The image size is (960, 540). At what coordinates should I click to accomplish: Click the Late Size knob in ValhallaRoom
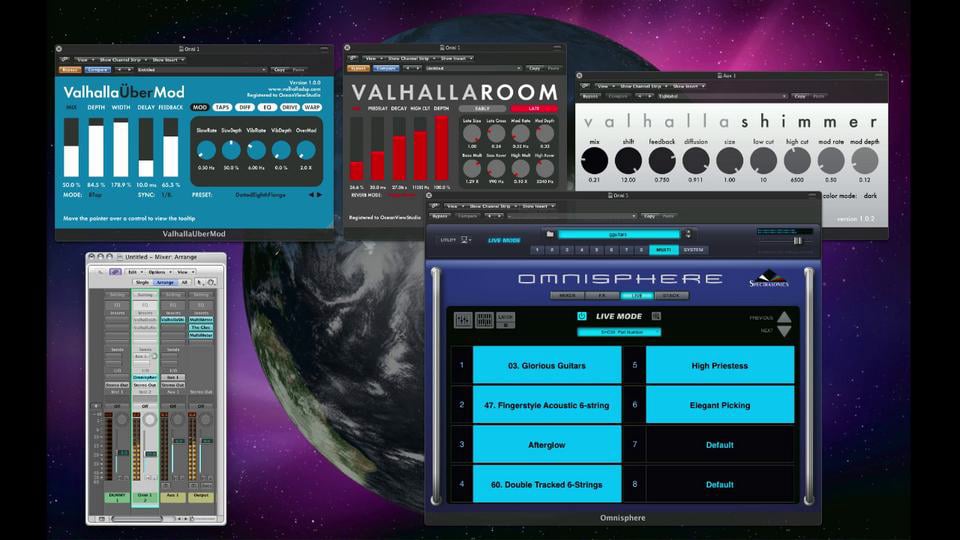pyautogui.click(x=472, y=133)
